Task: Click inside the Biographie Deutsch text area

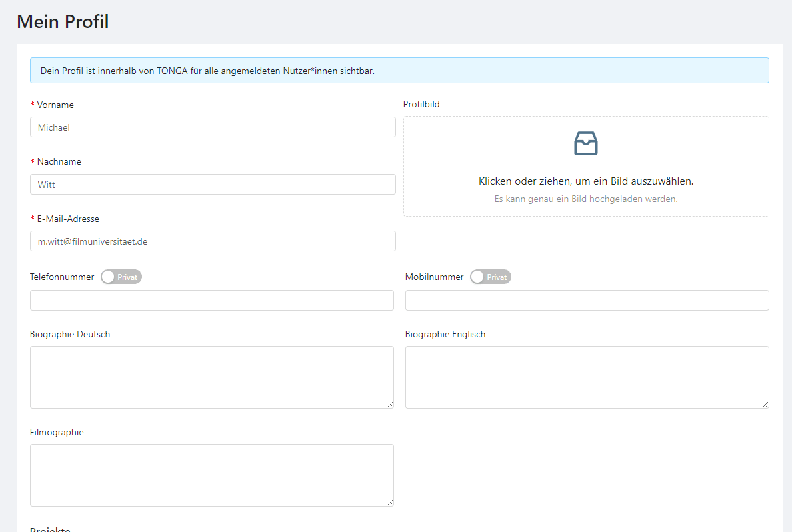Action: (211, 377)
